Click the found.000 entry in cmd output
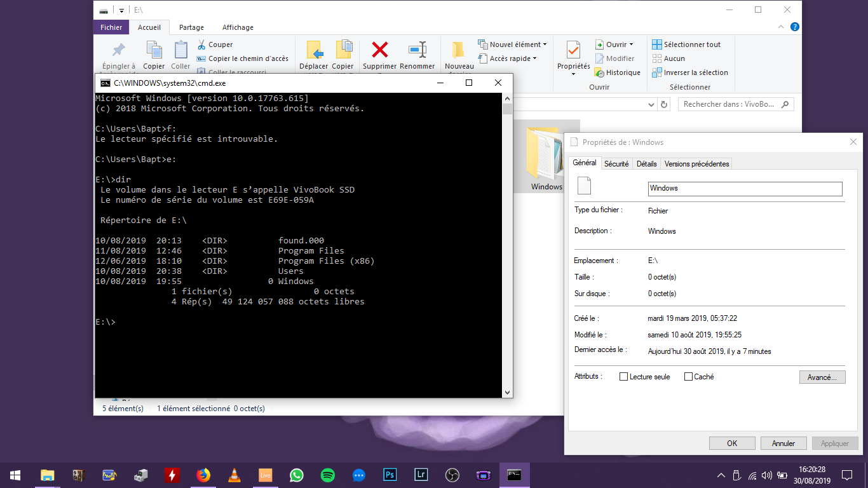 point(301,240)
